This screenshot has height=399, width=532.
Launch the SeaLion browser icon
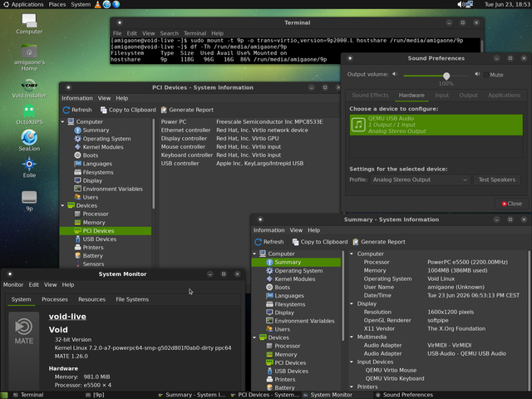29,140
